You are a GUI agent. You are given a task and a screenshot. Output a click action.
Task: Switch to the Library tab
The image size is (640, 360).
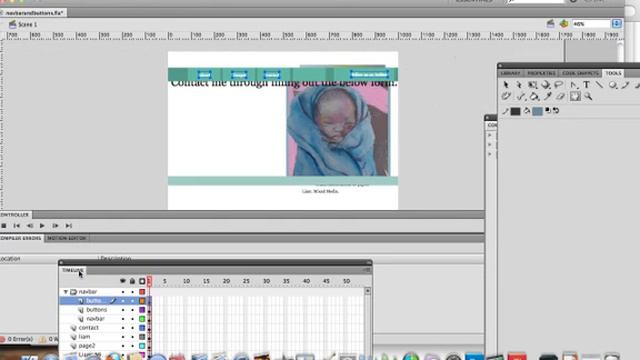(x=511, y=73)
